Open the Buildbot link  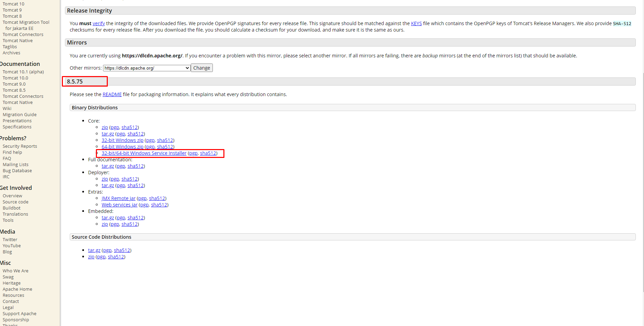click(12, 208)
